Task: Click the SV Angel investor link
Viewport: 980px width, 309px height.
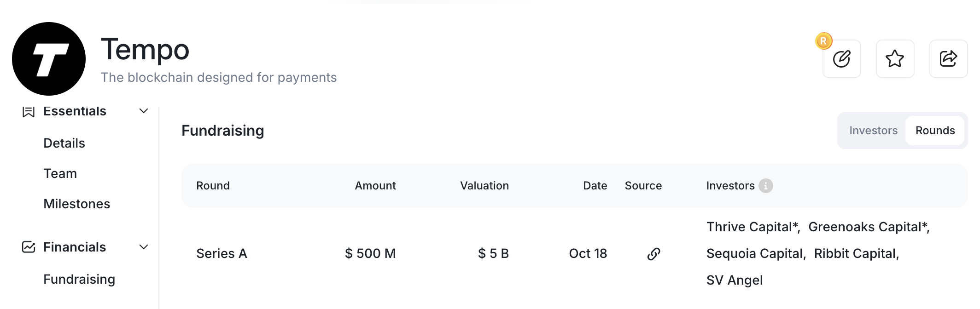Action: point(735,280)
